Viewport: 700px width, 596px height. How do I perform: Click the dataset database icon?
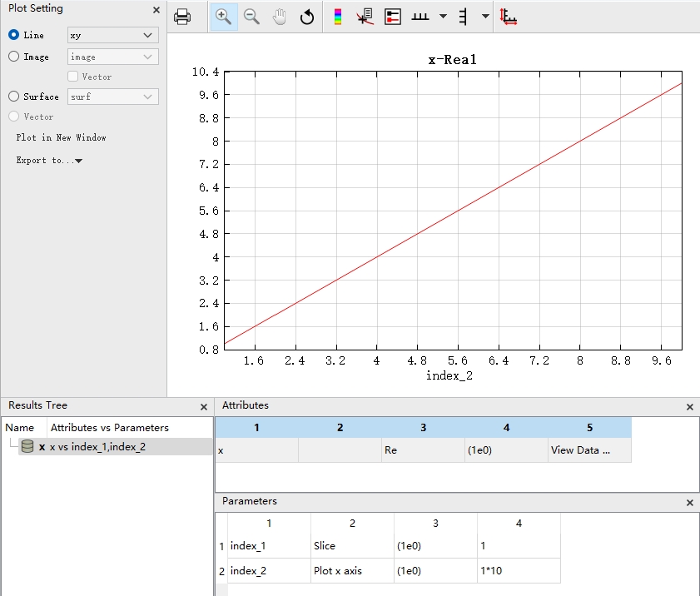point(27,446)
